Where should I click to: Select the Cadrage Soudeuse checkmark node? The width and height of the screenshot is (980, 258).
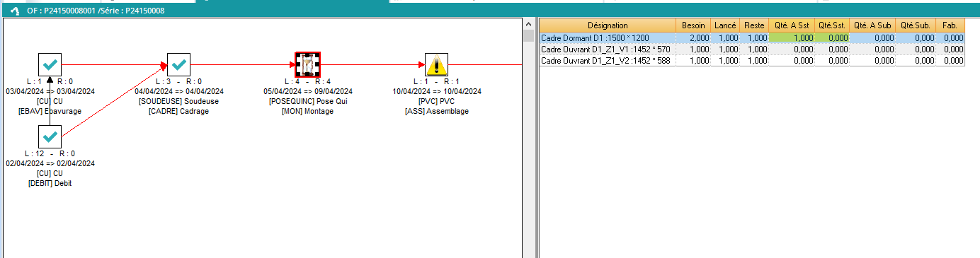(179, 64)
